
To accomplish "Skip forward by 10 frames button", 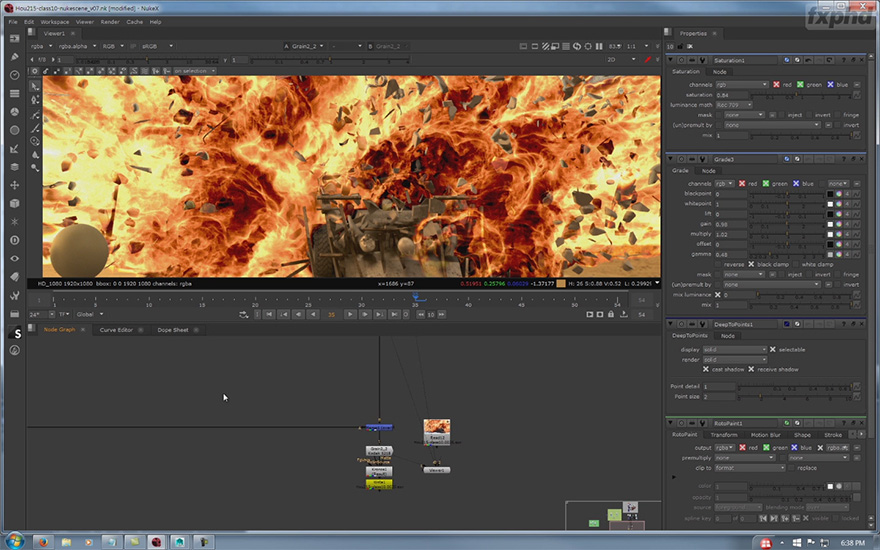I will click(442, 314).
